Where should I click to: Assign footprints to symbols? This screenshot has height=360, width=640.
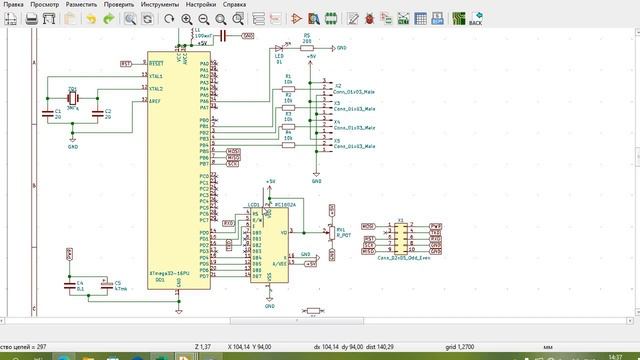click(386, 19)
